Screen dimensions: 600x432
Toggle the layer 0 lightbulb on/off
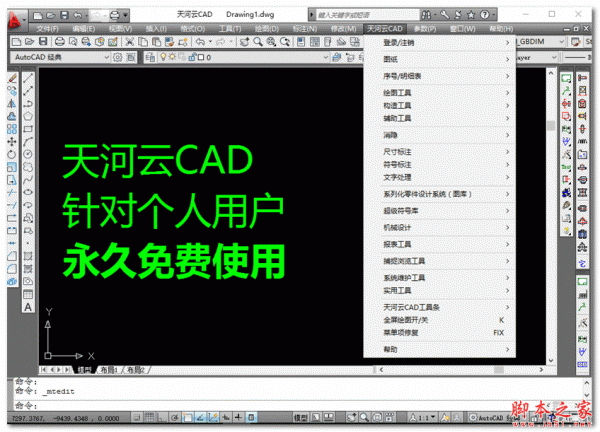[163, 57]
